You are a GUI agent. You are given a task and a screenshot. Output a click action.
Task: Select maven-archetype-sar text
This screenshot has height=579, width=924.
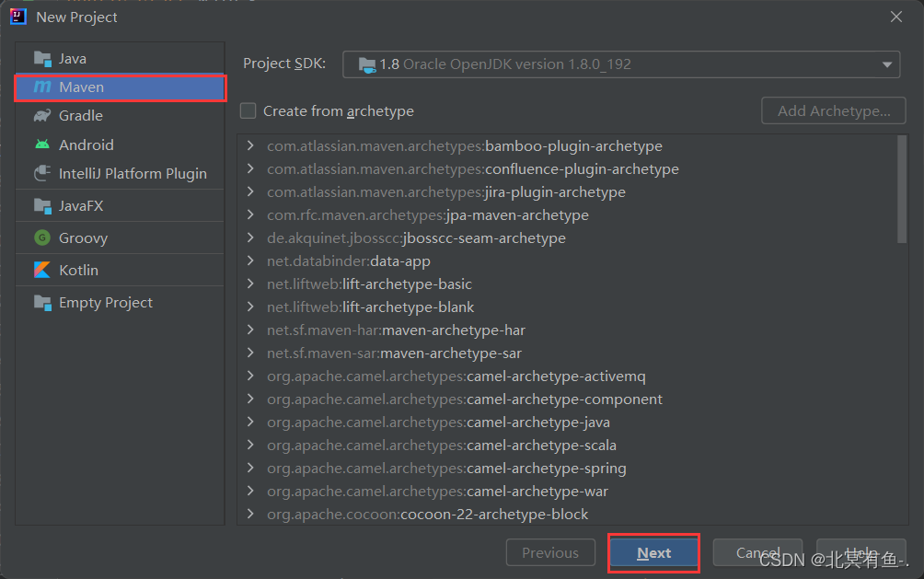pyautogui.click(x=451, y=353)
